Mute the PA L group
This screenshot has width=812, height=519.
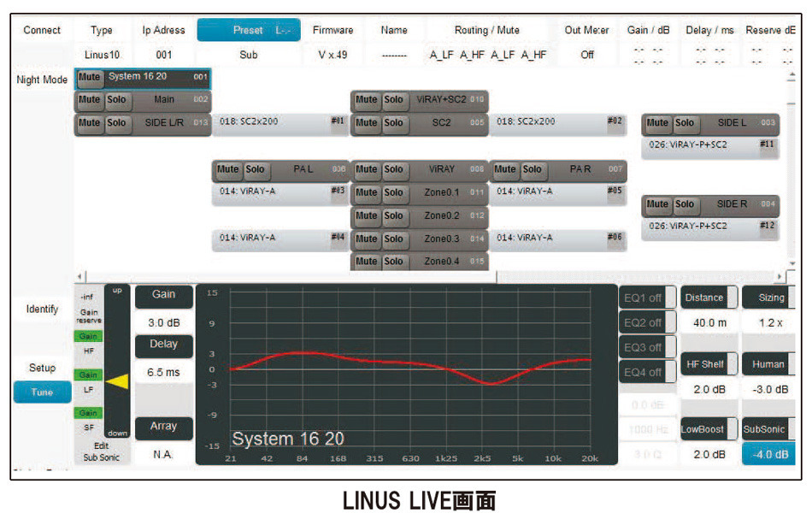228,170
